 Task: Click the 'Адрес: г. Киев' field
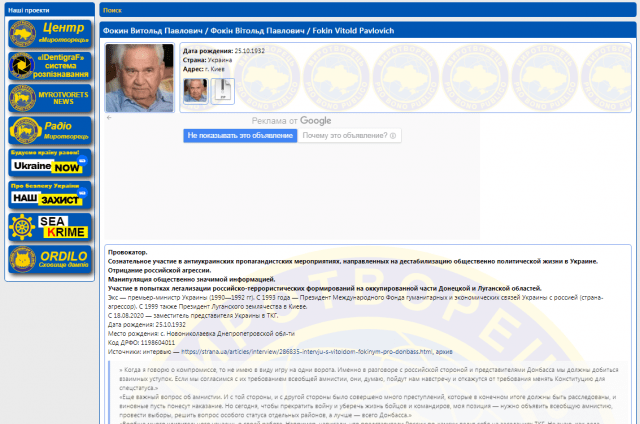pyautogui.click(x=204, y=69)
